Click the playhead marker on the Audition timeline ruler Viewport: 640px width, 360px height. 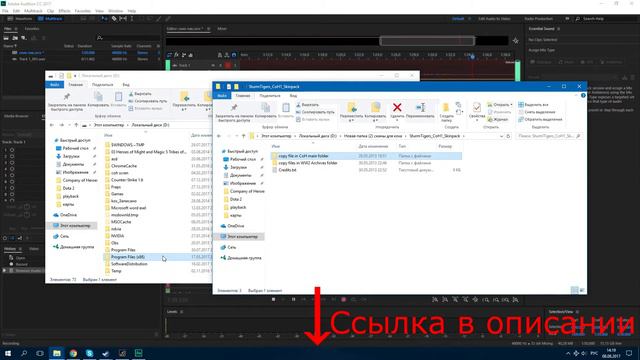pyautogui.click(x=472, y=56)
